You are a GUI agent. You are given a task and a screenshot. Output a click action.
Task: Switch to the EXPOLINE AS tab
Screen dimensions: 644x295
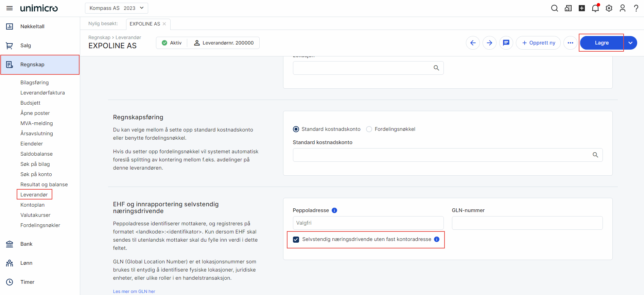click(x=145, y=24)
